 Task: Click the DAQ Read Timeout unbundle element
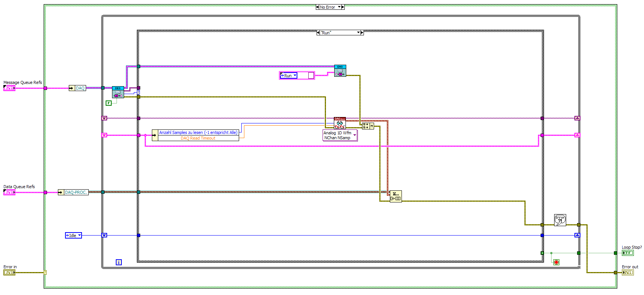pos(198,138)
